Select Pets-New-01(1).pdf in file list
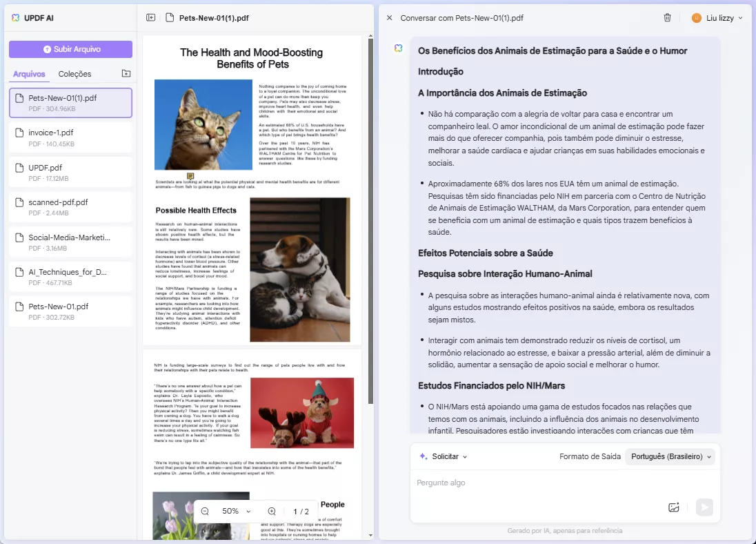The height and width of the screenshot is (544, 756). (x=70, y=103)
